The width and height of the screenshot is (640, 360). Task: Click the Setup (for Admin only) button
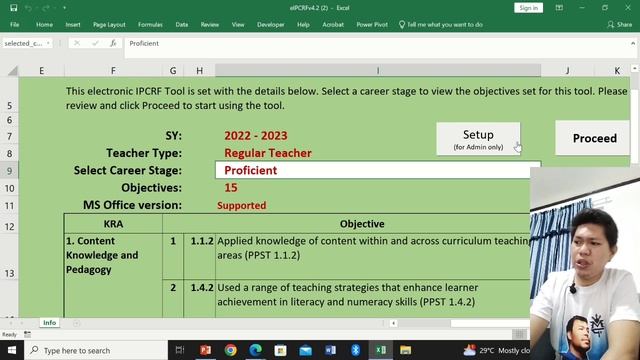pyautogui.click(x=478, y=139)
